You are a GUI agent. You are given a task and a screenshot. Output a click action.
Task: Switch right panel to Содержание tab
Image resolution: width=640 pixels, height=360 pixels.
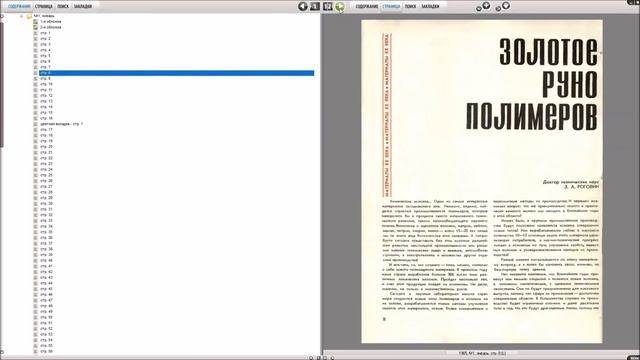(367, 6)
